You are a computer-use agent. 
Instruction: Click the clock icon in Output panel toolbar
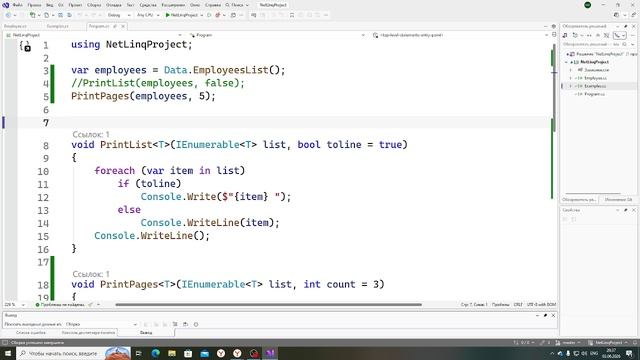tap(196, 324)
